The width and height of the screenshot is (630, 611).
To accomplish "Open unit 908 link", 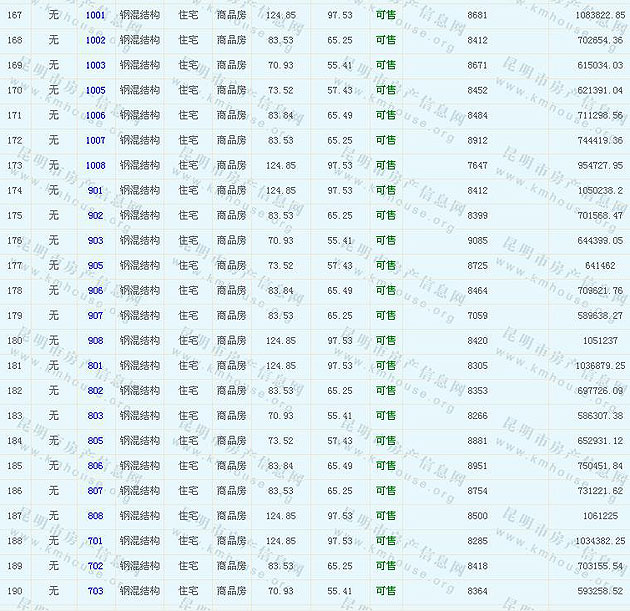I will (x=95, y=341).
